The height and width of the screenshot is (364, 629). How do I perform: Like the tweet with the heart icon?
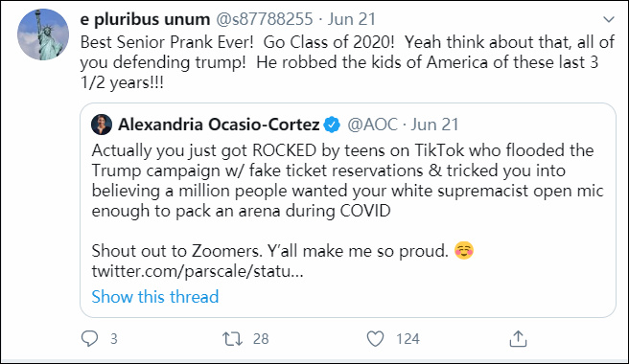[376, 339]
